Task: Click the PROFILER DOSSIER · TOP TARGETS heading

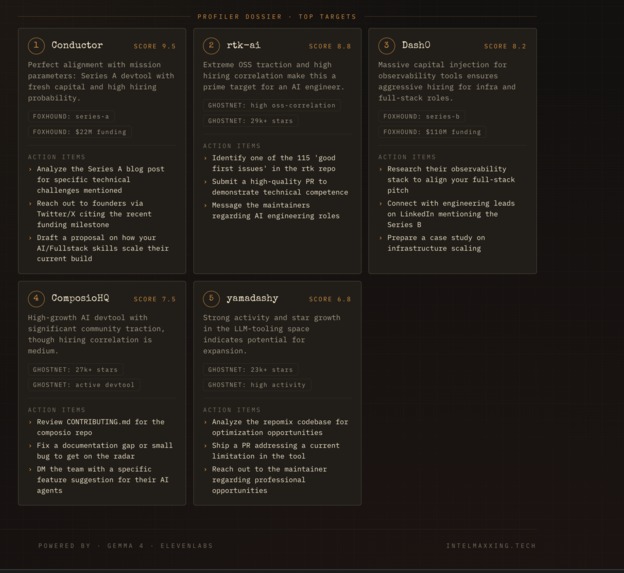Action: point(277,17)
